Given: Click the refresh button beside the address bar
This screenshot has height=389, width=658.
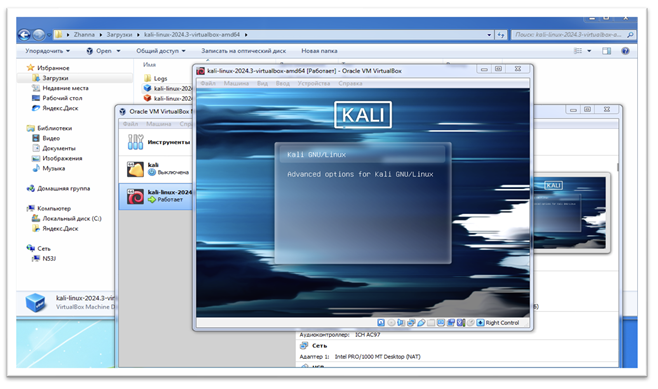Looking at the screenshot, I should [x=501, y=35].
